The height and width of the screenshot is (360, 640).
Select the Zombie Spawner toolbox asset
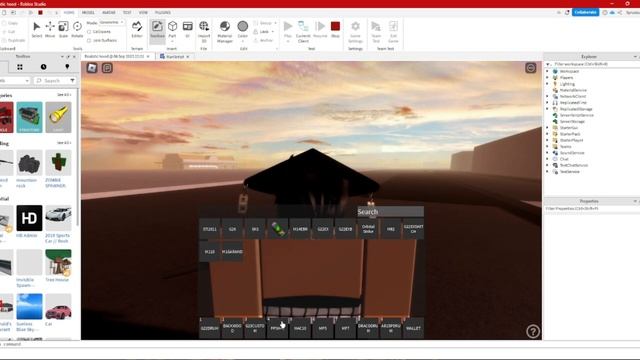[x=58, y=169]
